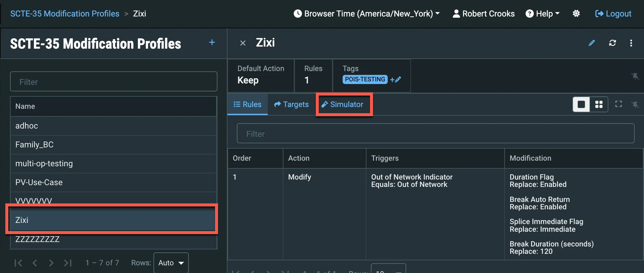This screenshot has width=644, height=273.
Task: Select the Family_BC profile
Action: (x=114, y=145)
